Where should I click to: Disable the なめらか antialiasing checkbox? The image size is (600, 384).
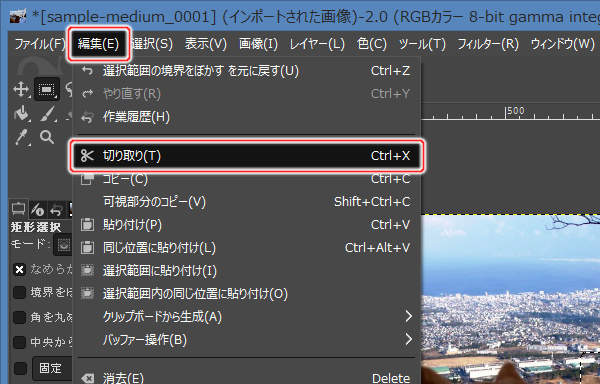pyautogui.click(x=19, y=270)
